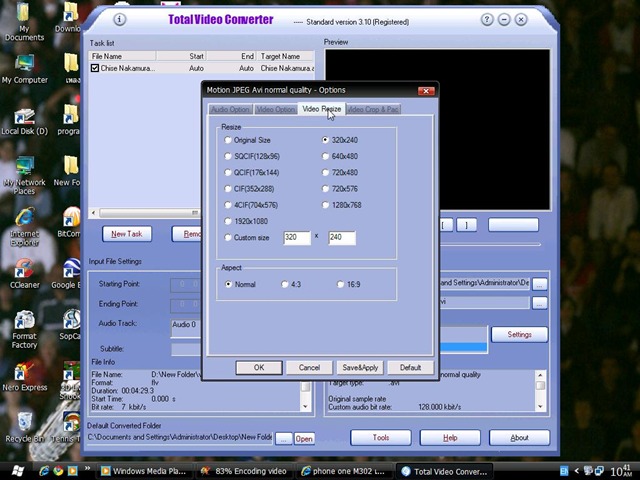Click Chrome quick launch icon
This screenshot has height=480, width=640.
pos(58,471)
